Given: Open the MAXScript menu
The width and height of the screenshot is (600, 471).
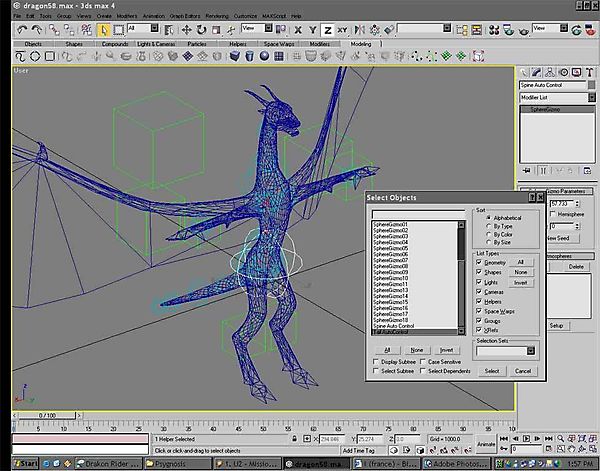Looking at the screenshot, I should 274,16.
